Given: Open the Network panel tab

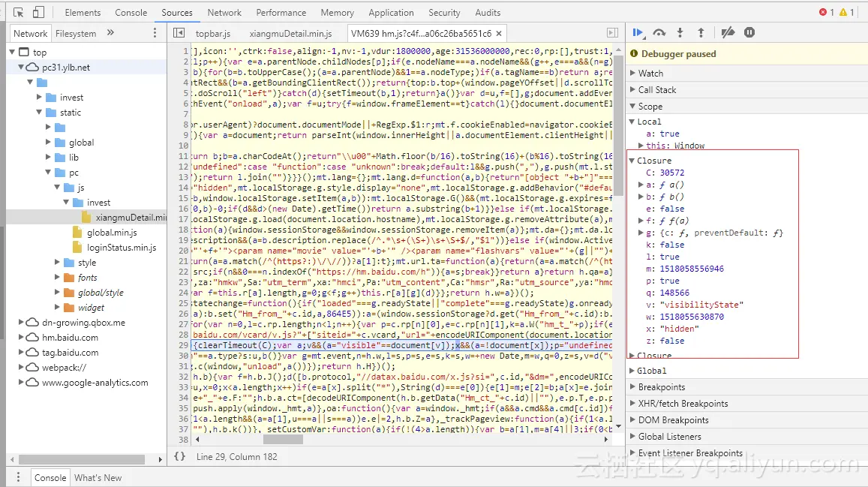Looking at the screenshot, I should 224,12.
